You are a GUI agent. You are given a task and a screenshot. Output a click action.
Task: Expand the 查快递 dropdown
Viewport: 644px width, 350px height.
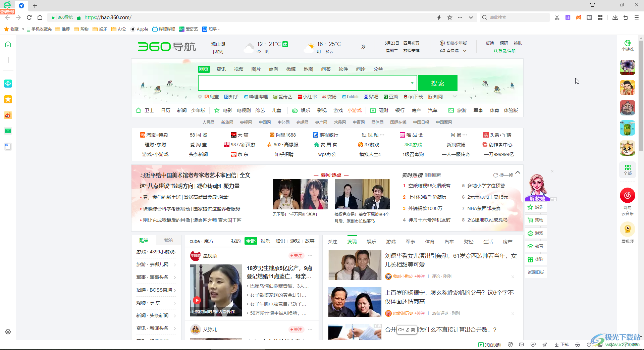465,51
